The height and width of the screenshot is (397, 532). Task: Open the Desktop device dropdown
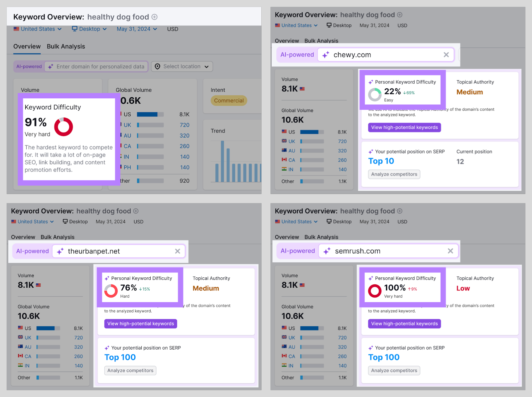[x=89, y=29]
